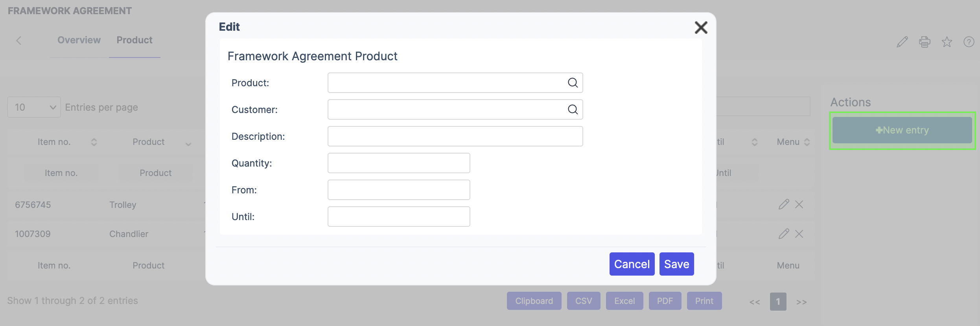Switch to the Overview tab
The image size is (980, 326).
79,40
